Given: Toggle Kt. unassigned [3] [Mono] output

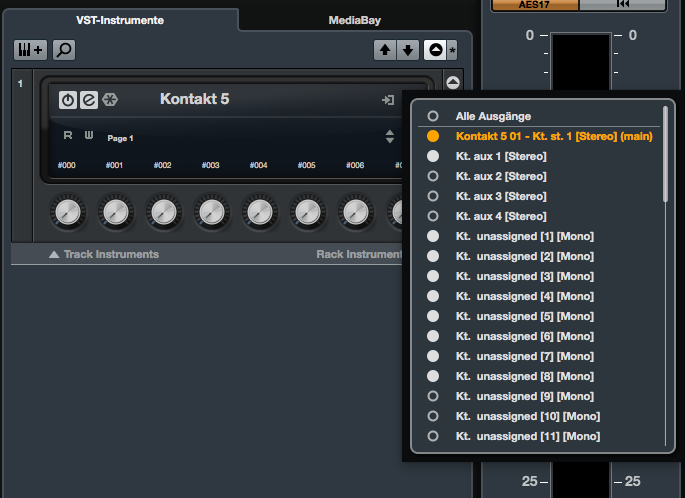Looking at the screenshot, I should click(540, 277).
